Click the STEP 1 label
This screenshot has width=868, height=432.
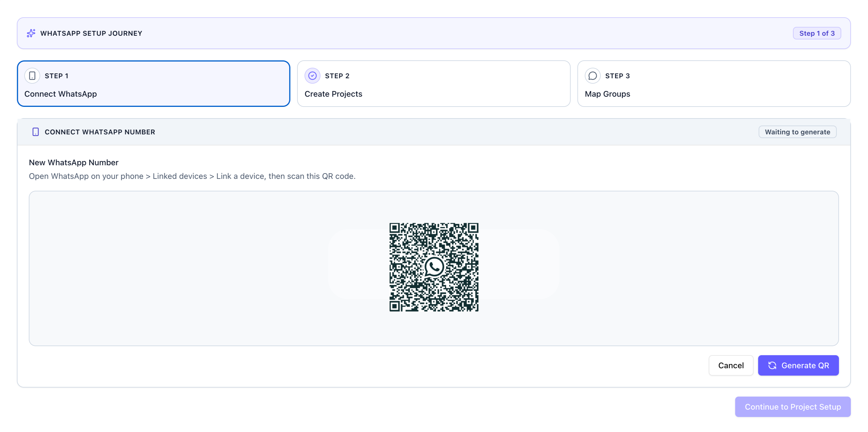point(57,76)
